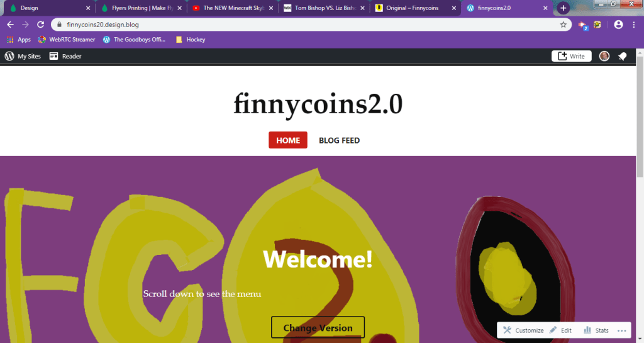Viewport: 644px width, 343px height.
Task: Select the BLOG FEED menu item
Action: click(339, 140)
